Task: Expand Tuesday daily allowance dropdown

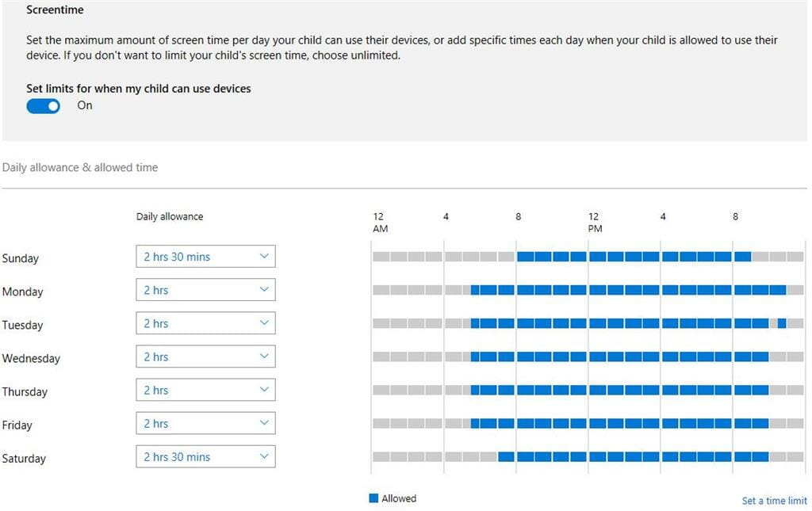Action: (205, 323)
